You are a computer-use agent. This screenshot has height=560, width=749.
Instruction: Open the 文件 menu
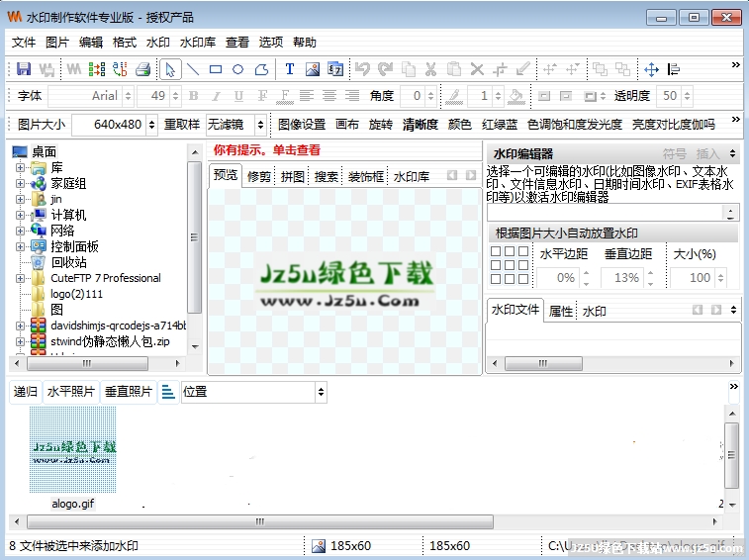tap(24, 43)
